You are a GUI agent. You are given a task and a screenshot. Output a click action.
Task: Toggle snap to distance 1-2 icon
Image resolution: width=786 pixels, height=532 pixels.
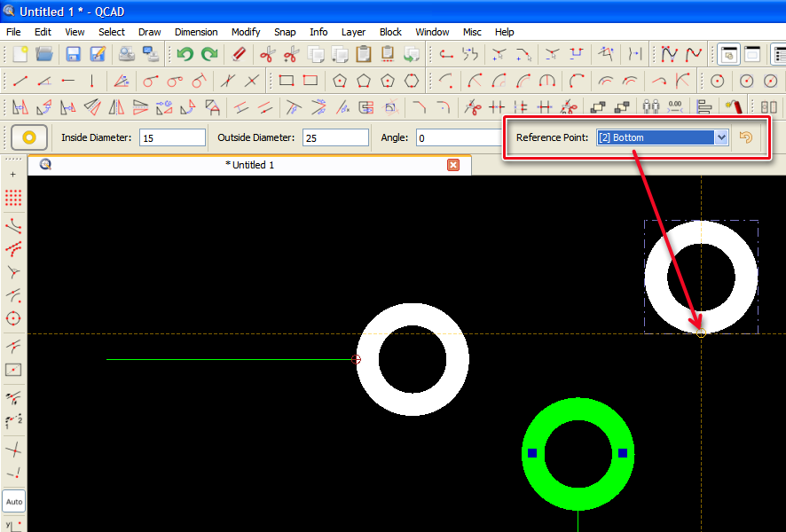tap(13, 422)
